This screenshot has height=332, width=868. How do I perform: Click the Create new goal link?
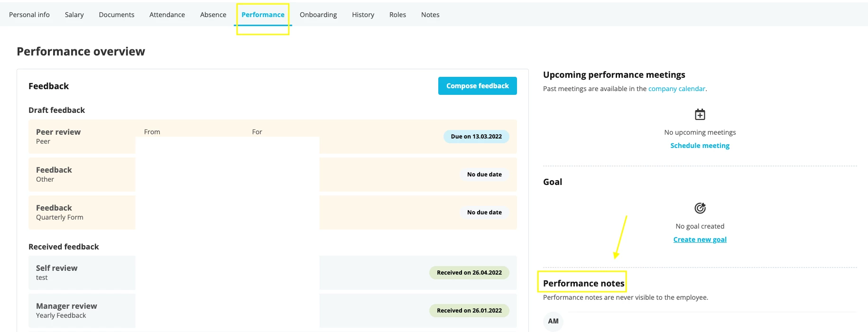700,240
